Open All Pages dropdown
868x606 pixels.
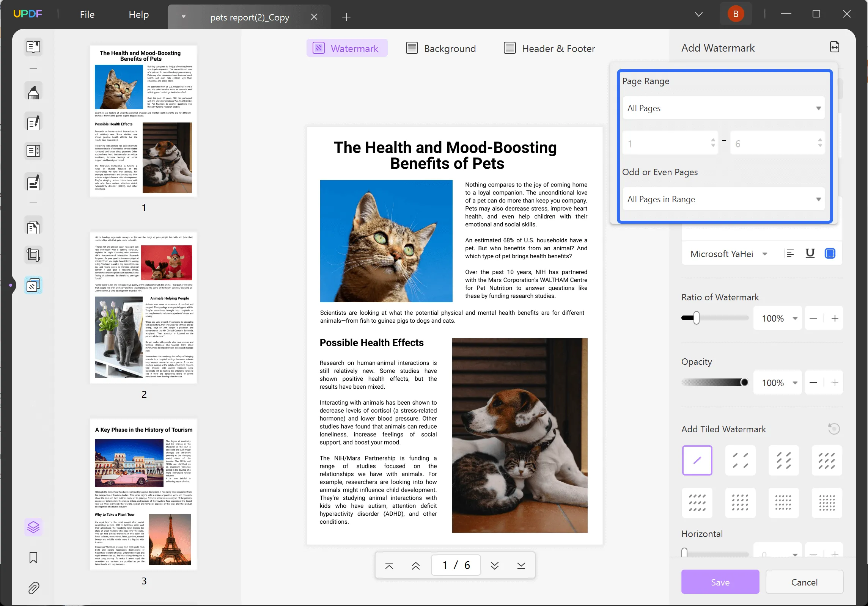click(723, 107)
